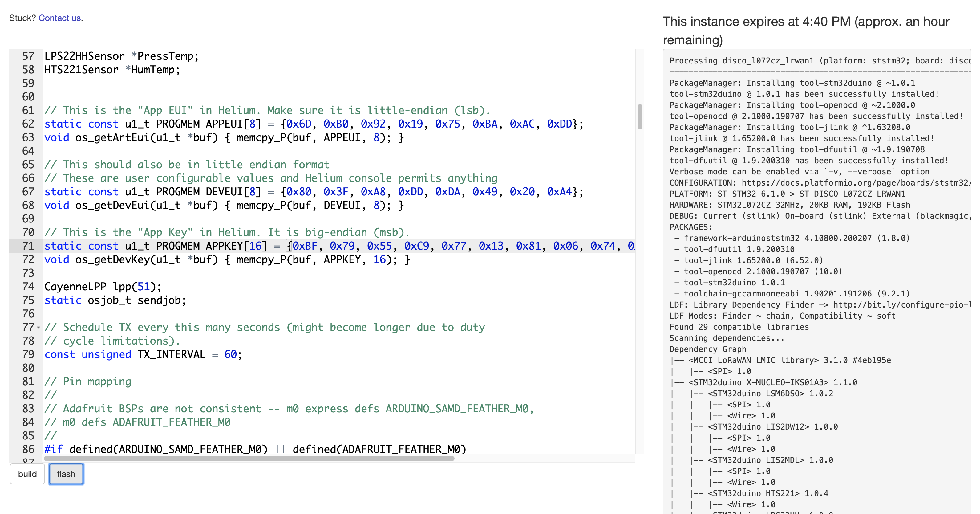Click the Dependency Graph line in console output
980x514 pixels.
(708, 349)
